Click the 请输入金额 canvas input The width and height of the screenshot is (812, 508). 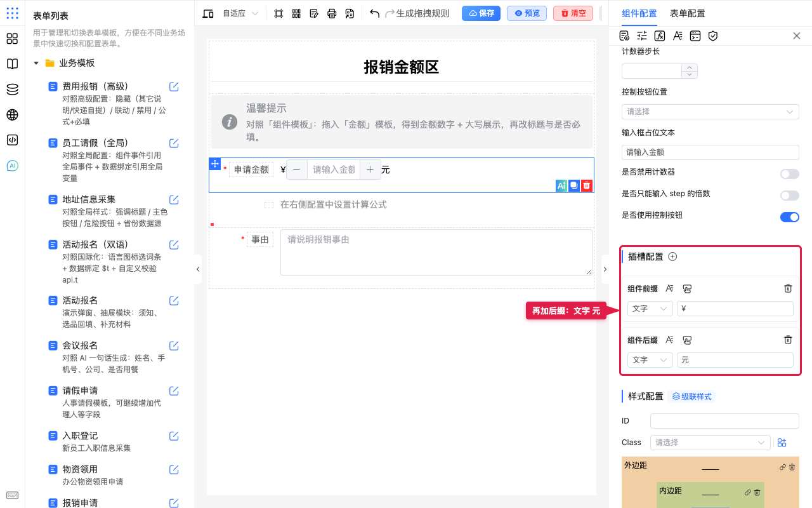(x=334, y=170)
